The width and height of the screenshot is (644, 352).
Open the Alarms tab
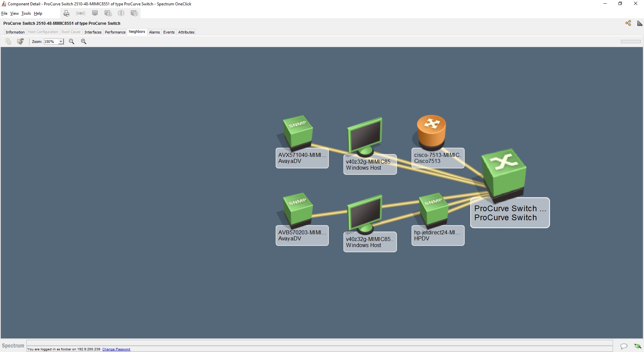154,32
